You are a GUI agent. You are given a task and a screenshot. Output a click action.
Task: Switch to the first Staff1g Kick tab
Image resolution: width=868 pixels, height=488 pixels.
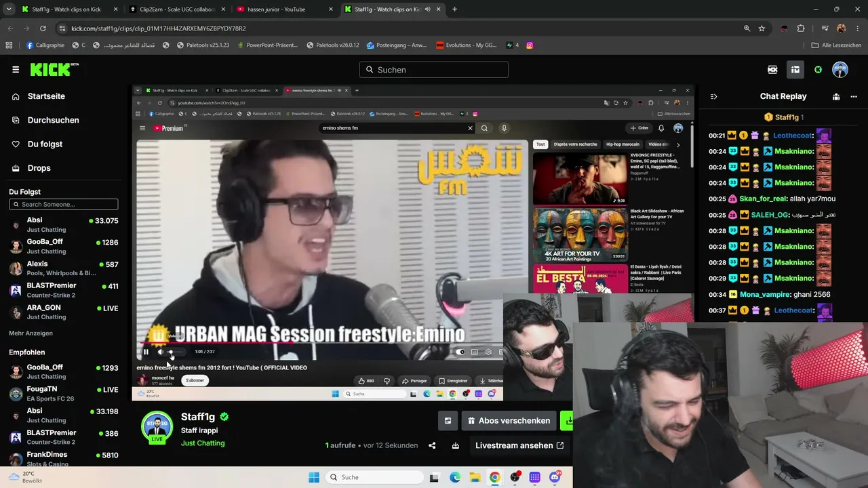[70, 9]
